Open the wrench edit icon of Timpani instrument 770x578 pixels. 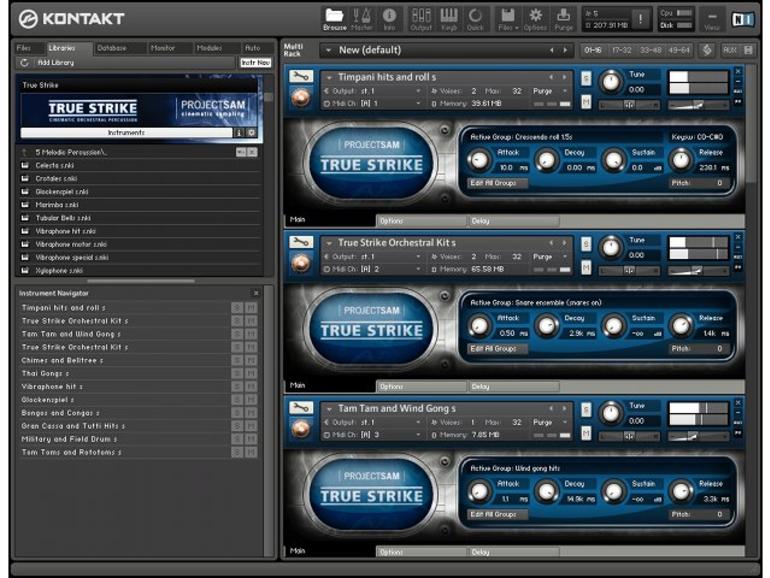[301, 76]
